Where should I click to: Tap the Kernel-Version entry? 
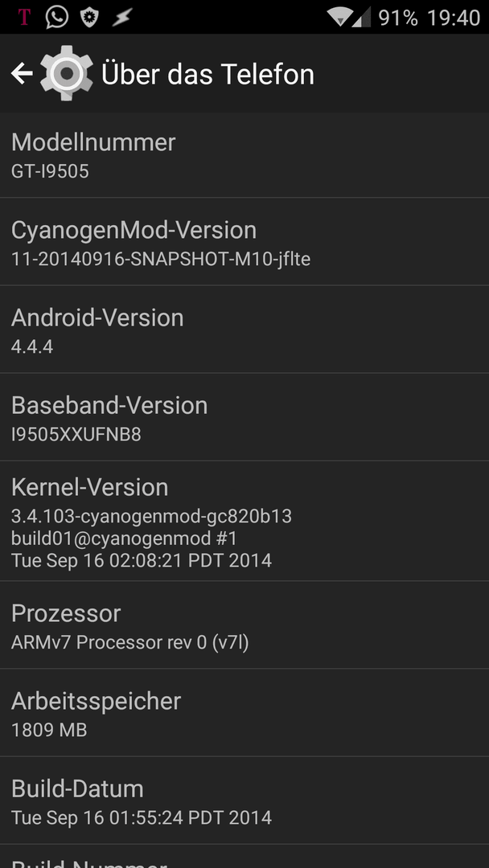[x=244, y=521]
